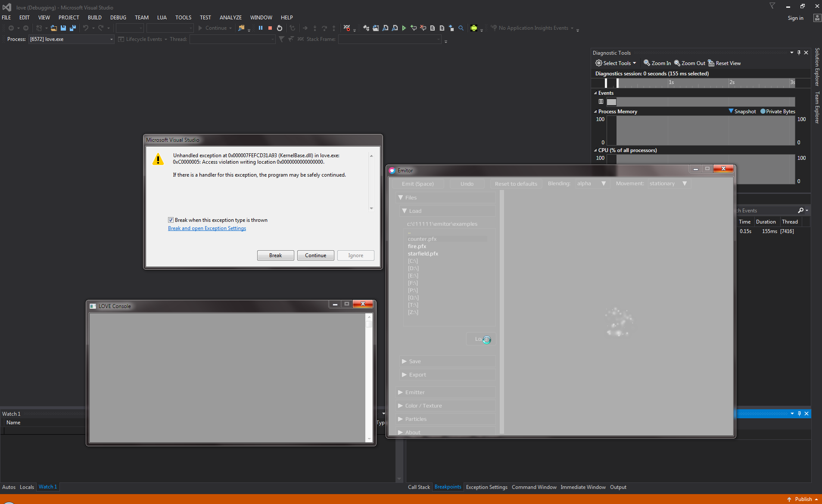
Task: Click the Select Tools gear icon
Action: [599, 63]
